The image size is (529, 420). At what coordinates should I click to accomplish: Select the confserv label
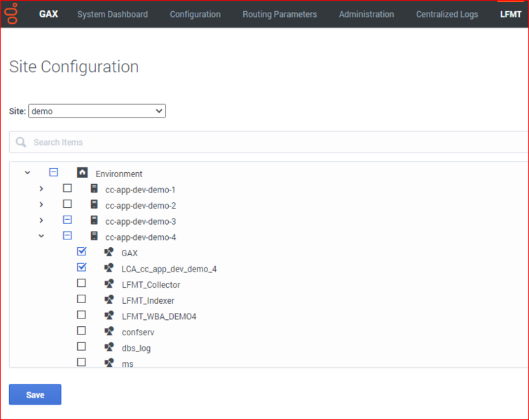[138, 332]
